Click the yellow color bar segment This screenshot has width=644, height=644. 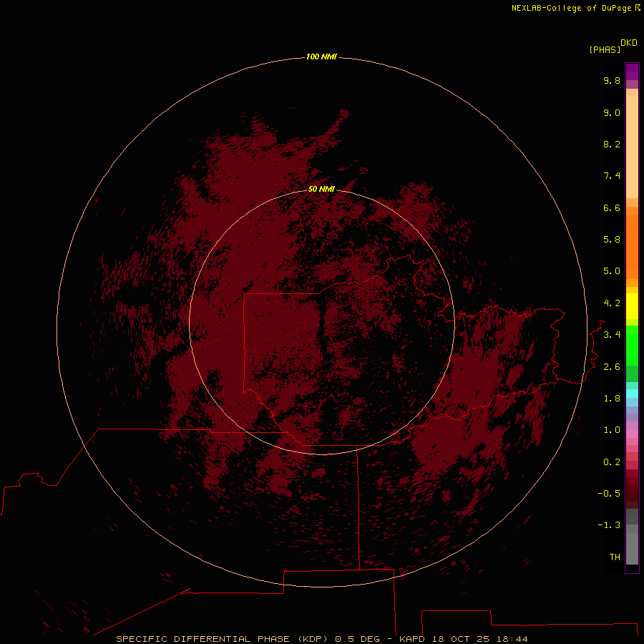(632, 306)
